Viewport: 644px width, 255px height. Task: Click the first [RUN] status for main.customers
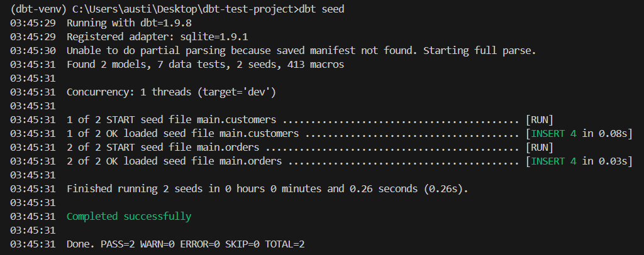click(540, 120)
